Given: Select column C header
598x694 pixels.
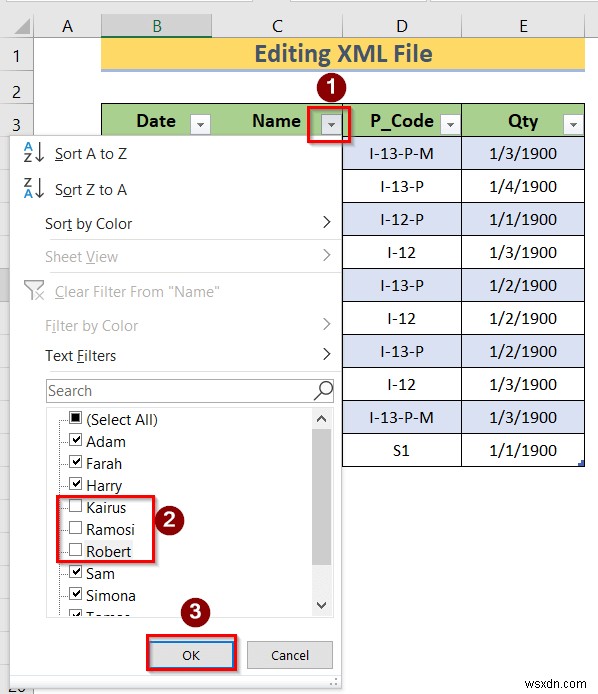Looking at the screenshot, I should [277, 26].
